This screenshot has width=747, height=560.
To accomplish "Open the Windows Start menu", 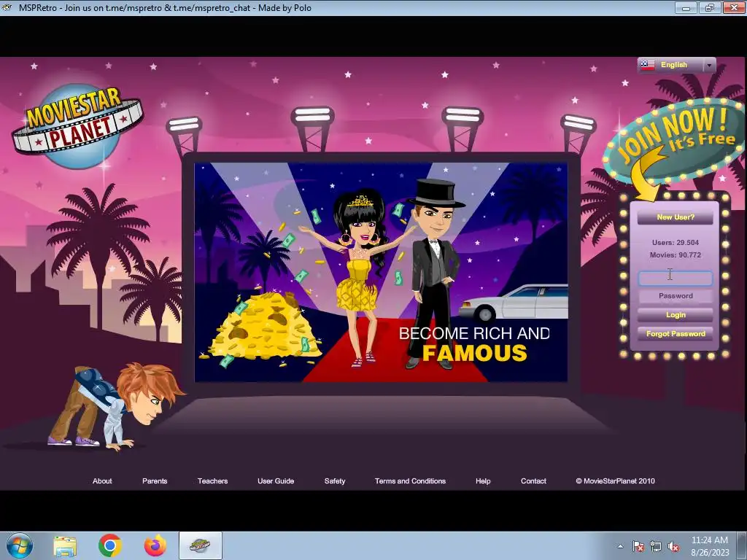I will (20, 545).
